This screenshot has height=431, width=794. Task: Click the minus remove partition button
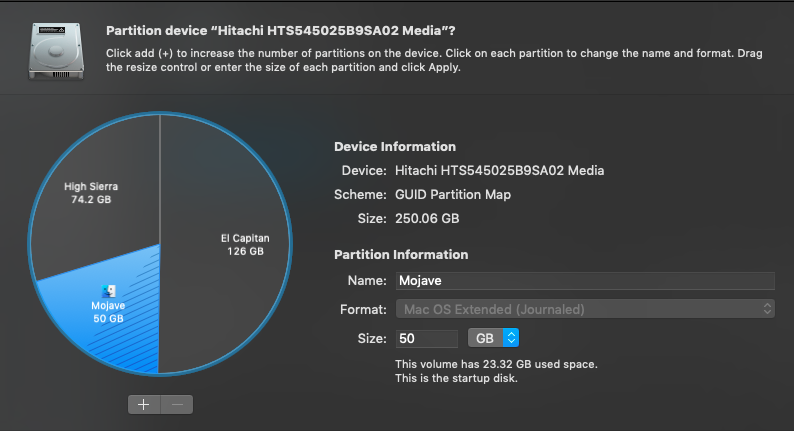(177, 404)
